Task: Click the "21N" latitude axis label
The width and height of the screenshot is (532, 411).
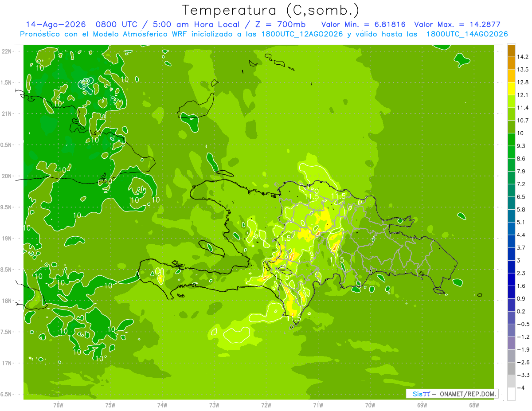Action: click(x=7, y=114)
